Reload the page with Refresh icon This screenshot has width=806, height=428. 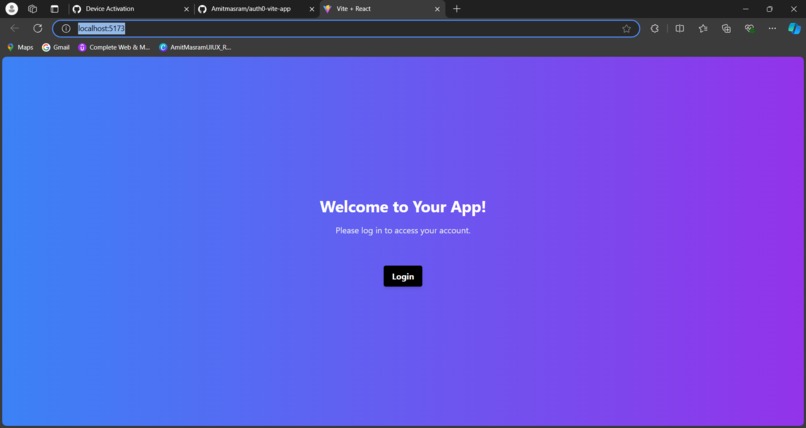click(38, 28)
